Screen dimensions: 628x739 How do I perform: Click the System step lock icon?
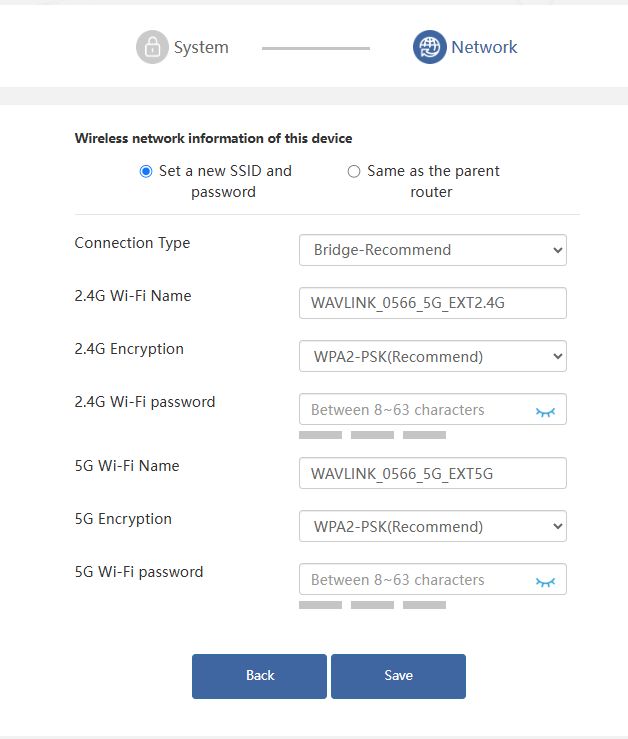click(x=152, y=47)
